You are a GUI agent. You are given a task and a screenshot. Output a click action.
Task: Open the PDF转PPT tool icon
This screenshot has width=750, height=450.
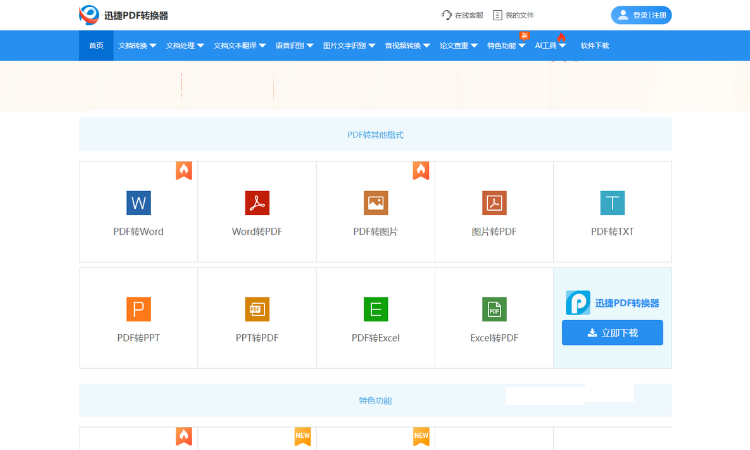pos(138,309)
